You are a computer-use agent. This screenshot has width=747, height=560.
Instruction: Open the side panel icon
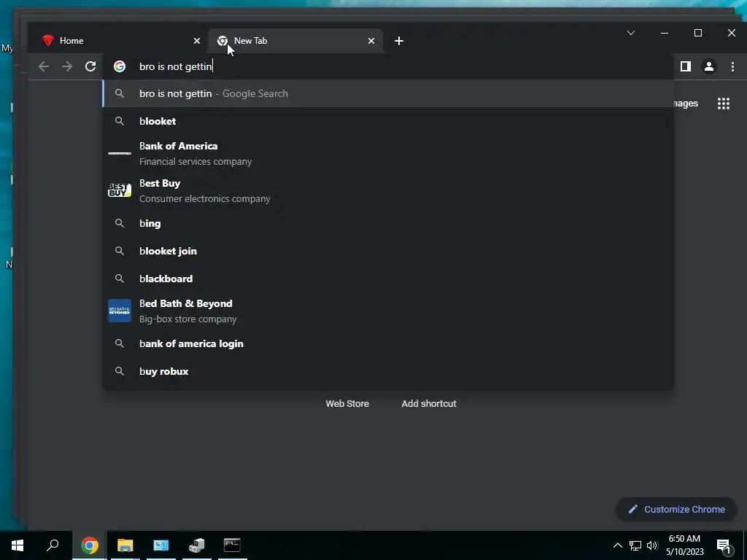coord(686,66)
